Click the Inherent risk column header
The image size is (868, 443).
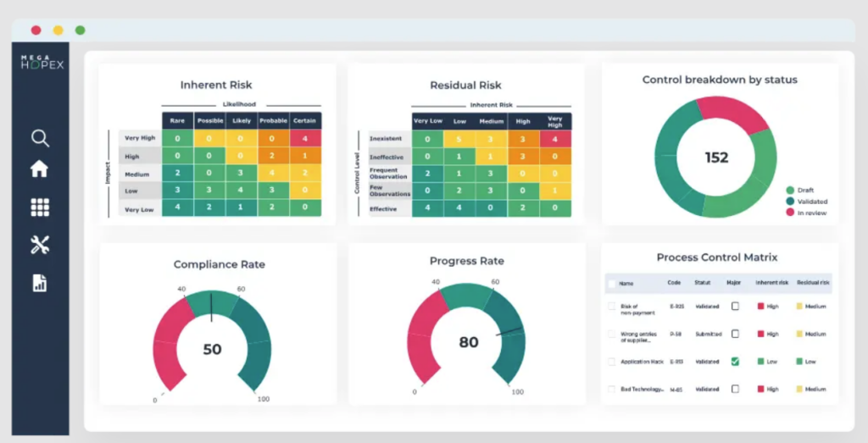pos(771,284)
